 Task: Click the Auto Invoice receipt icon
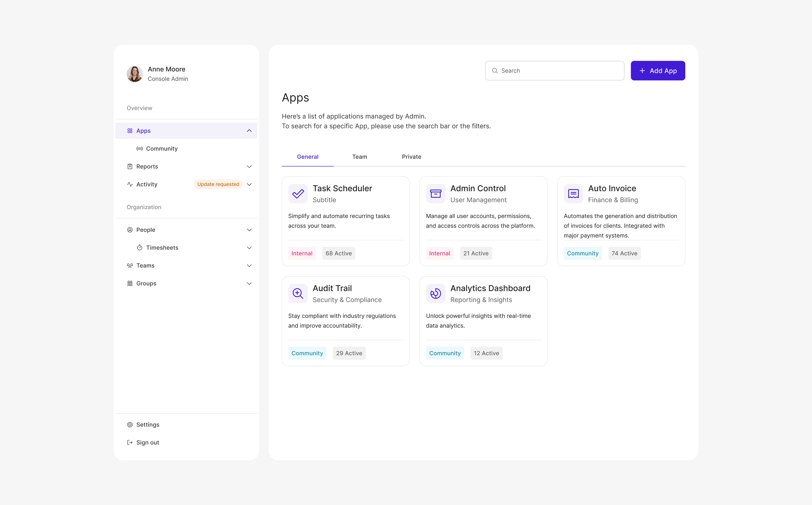click(x=573, y=194)
